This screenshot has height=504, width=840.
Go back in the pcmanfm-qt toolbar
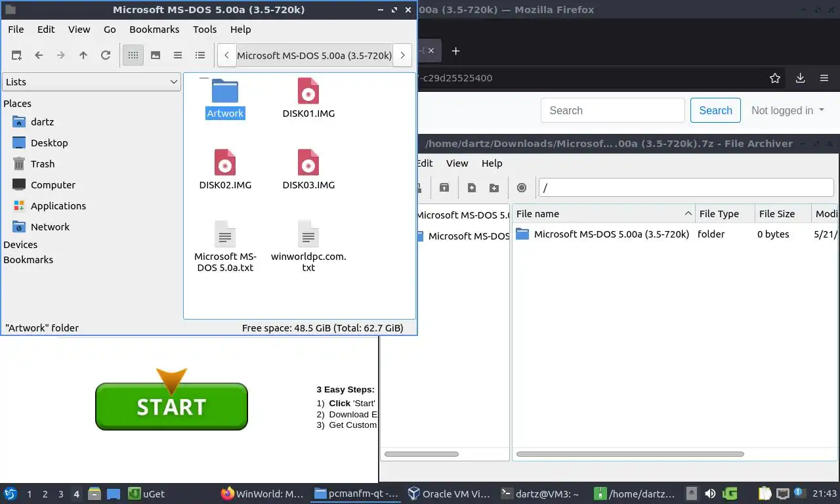click(39, 56)
